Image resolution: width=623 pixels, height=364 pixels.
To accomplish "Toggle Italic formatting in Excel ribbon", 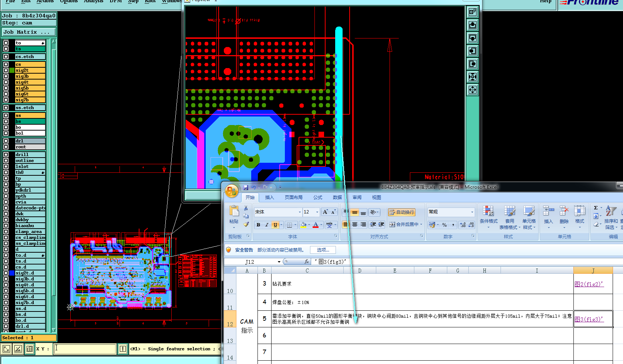I will (266, 225).
